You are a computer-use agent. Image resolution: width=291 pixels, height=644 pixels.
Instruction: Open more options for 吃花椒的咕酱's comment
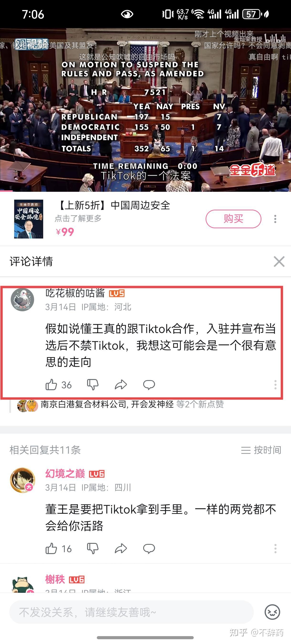pyautogui.click(x=275, y=385)
